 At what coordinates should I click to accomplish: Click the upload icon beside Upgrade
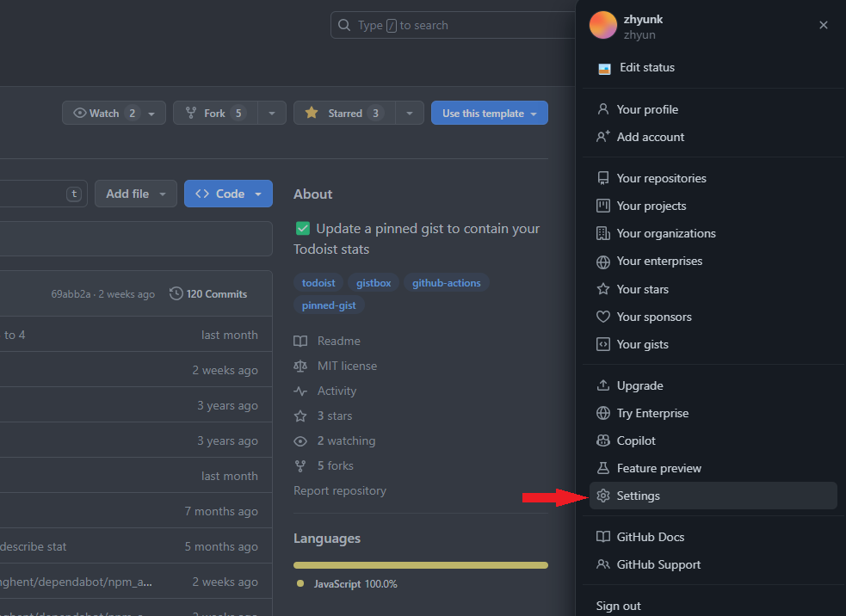602,385
